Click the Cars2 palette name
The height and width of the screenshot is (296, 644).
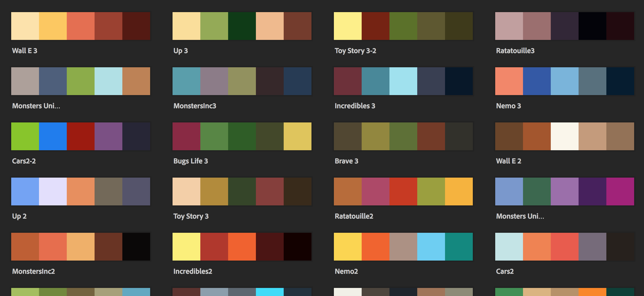[x=505, y=271]
